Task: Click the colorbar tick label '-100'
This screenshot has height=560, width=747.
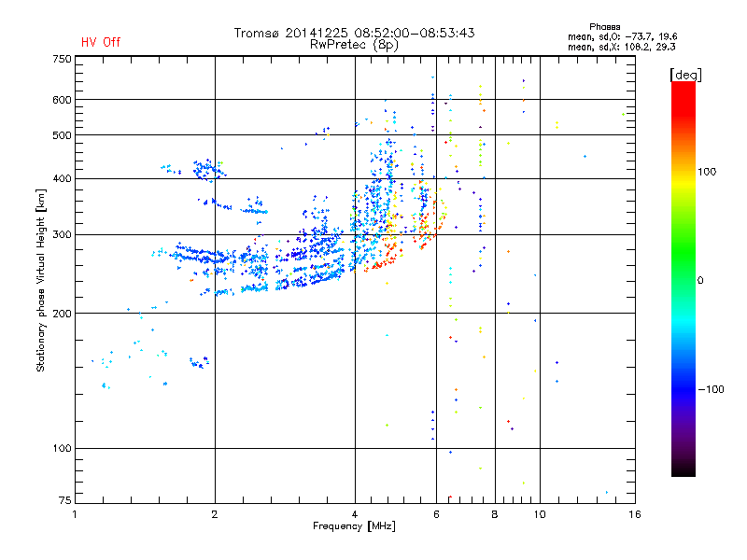Action: 711,389
